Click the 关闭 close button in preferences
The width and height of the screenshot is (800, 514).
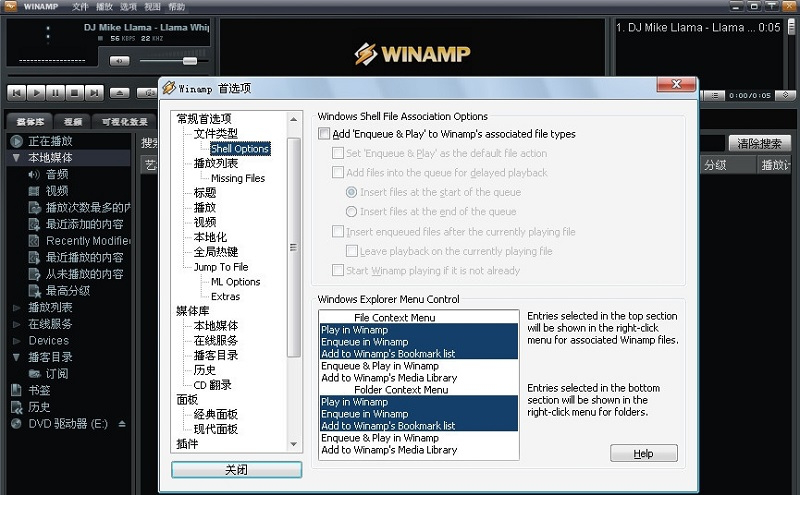tap(237, 470)
